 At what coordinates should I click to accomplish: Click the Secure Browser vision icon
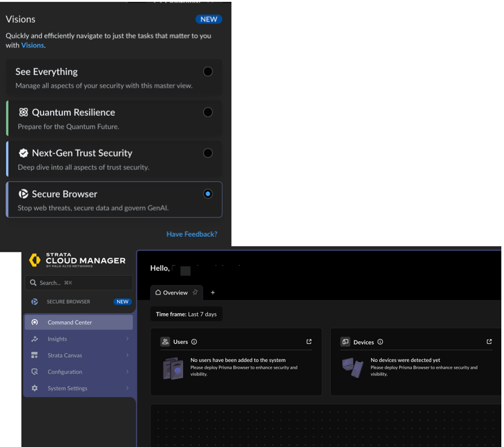[23, 194]
